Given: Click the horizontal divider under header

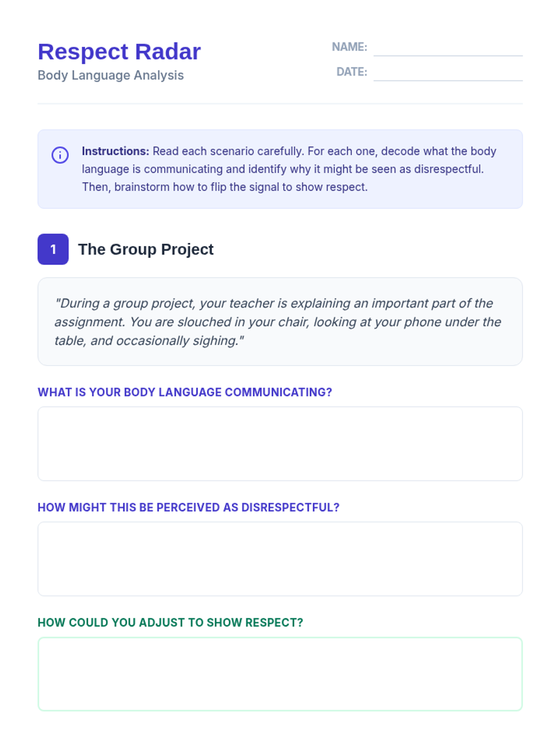Looking at the screenshot, I should point(280,104).
